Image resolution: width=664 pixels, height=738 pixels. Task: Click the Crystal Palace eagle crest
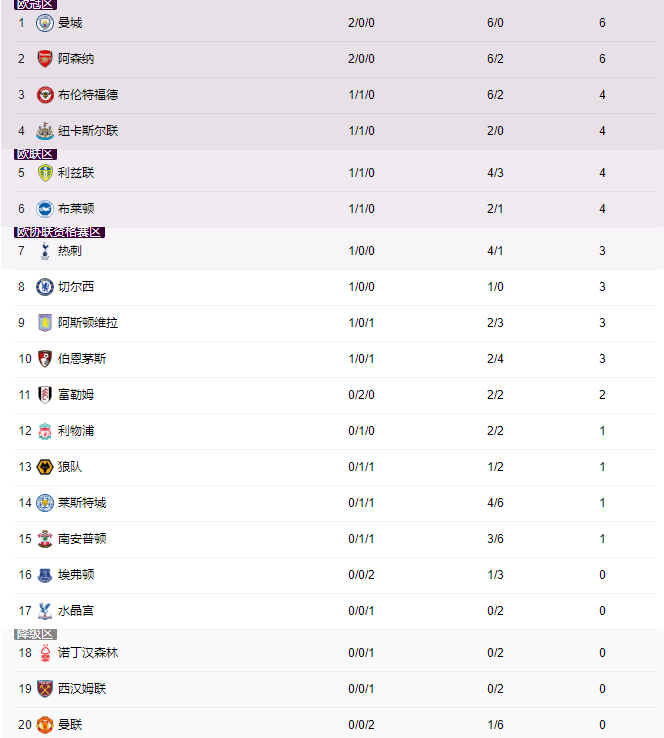pos(45,611)
